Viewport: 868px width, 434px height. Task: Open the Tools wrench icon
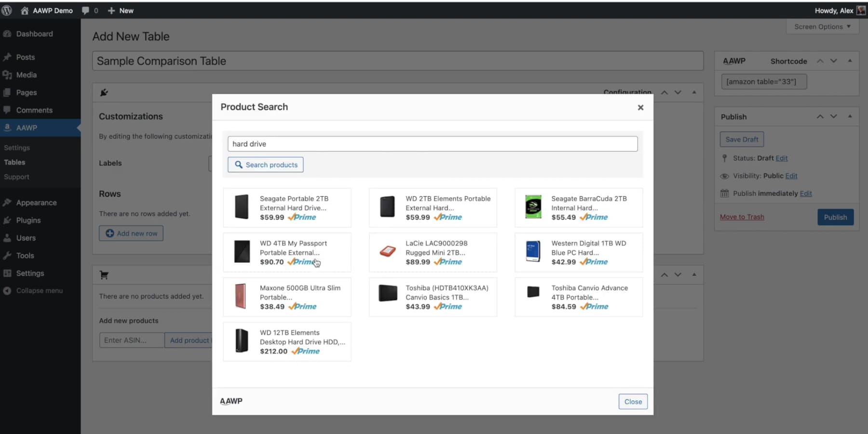click(x=7, y=256)
